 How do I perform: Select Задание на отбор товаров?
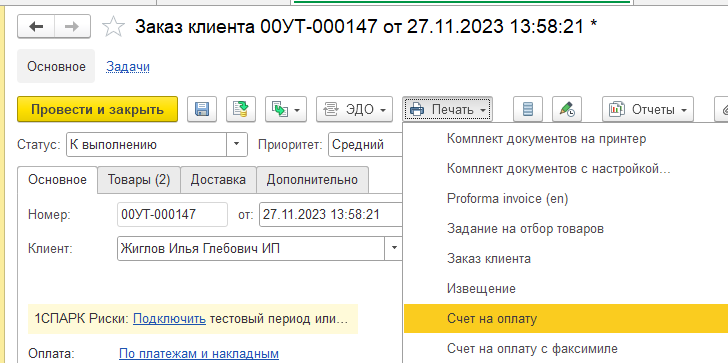click(x=566, y=228)
